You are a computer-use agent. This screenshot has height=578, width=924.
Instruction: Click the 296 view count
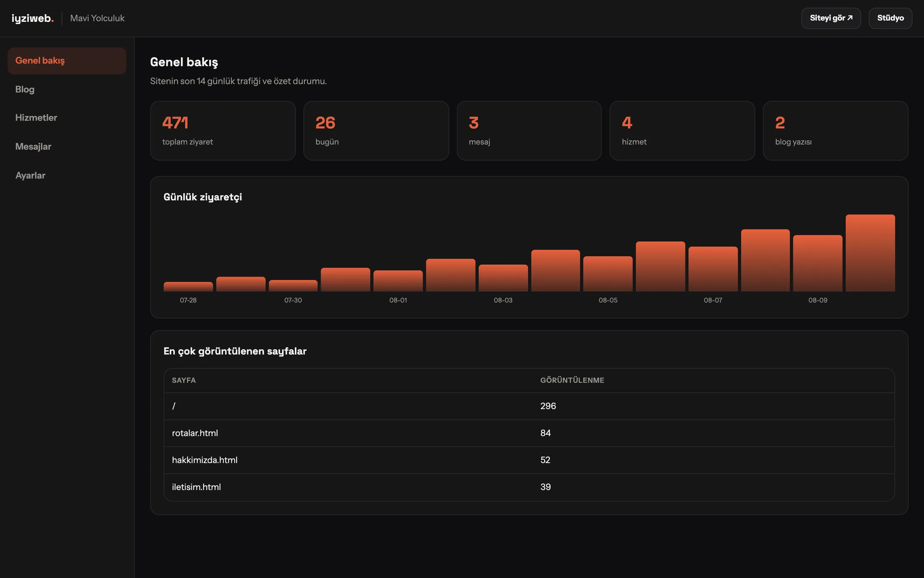click(548, 406)
